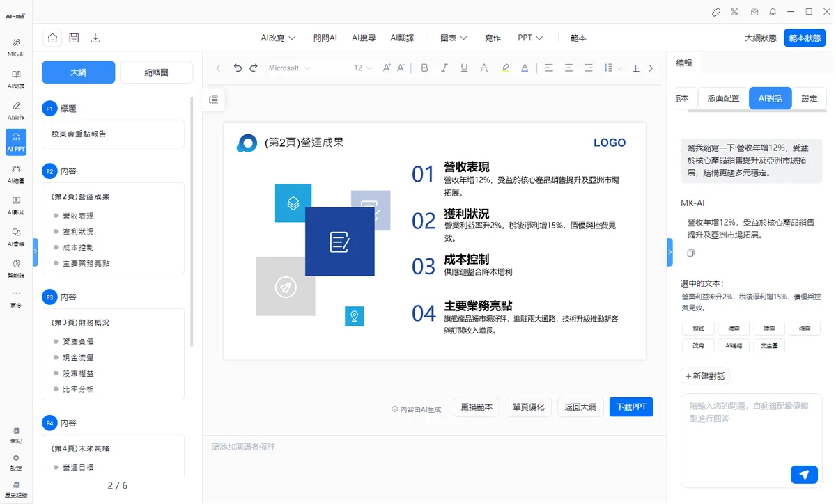
Task: Open the AI影片 sidebar tool
Action: 16,205
